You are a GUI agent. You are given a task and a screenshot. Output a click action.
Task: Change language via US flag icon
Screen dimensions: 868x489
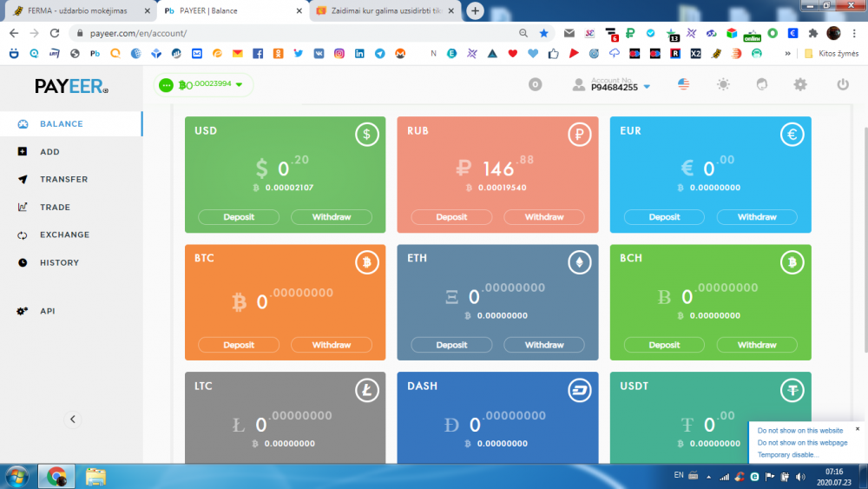[684, 84]
